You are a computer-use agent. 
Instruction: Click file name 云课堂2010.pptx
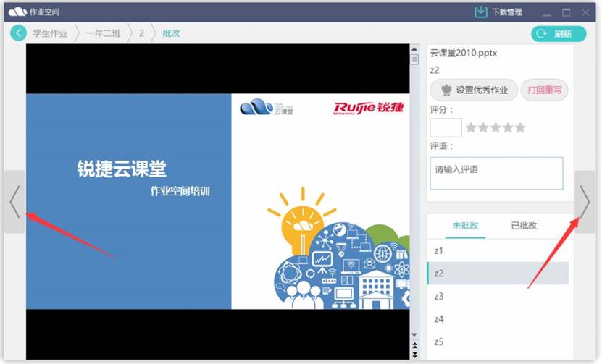pyautogui.click(x=464, y=53)
